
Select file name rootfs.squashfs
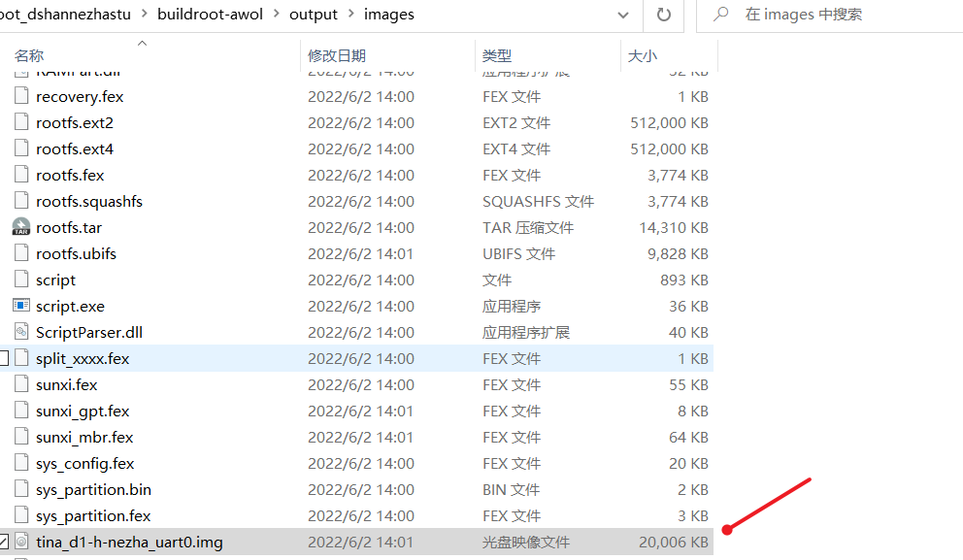[x=89, y=202]
